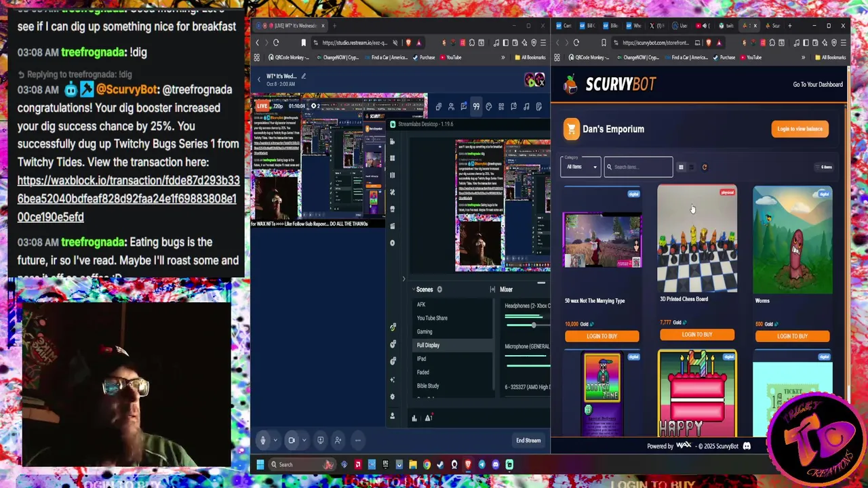The image size is (868, 488).
Task: Open the palette graphics icon in Restream
Action: pyautogui.click(x=488, y=106)
